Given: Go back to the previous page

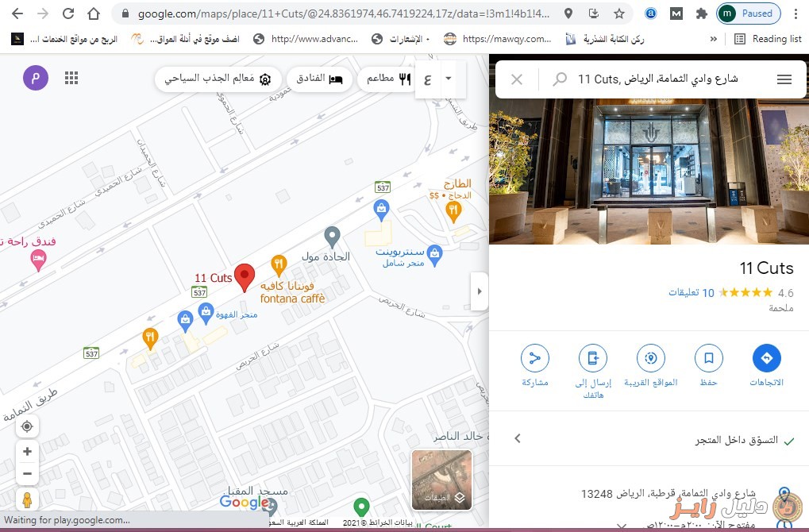Looking at the screenshot, I should [x=17, y=13].
